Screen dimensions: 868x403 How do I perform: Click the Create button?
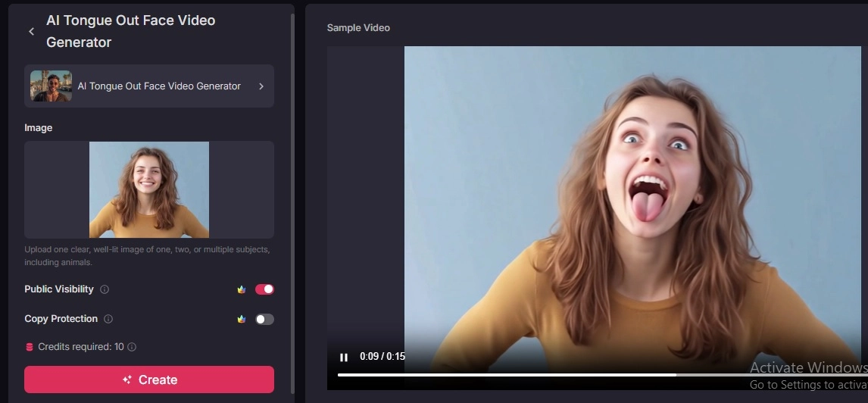[149, 380]
